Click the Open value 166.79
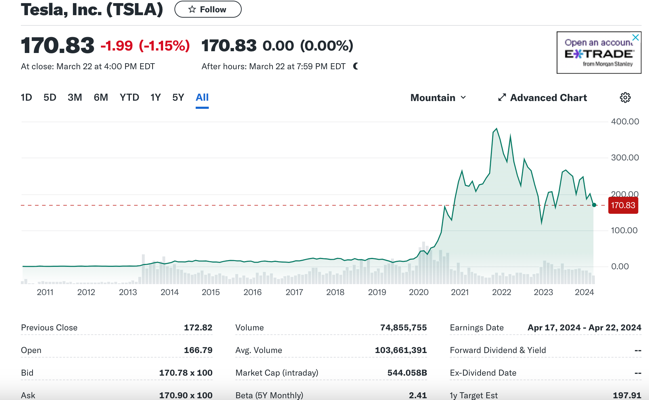 pyautogui.click(x=198, y=350)
